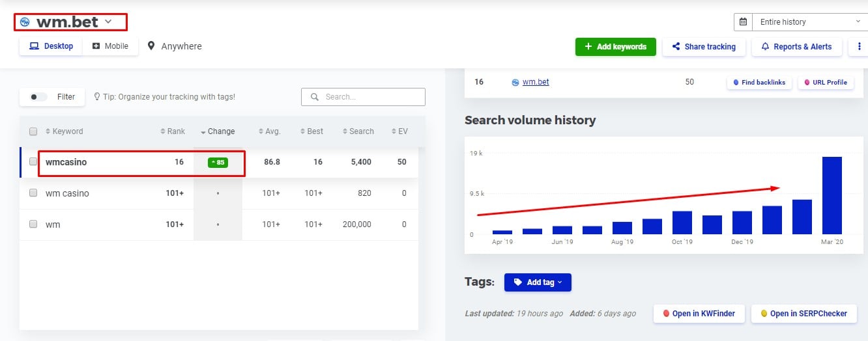Select the Desktop tab

pos(51,46)
